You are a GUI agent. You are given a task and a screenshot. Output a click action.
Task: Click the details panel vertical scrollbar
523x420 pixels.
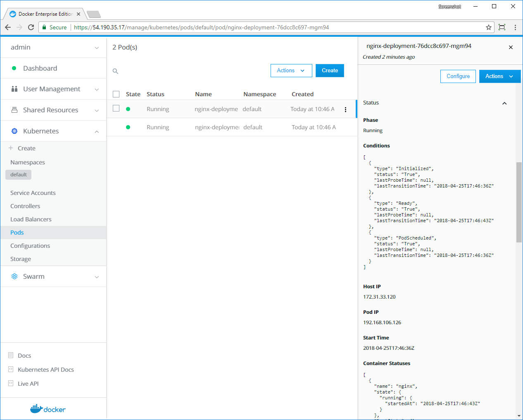coord(519,202)
